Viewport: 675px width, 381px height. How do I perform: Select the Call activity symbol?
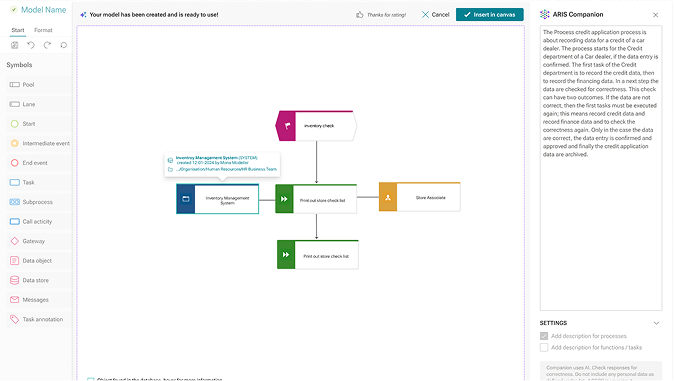tap(39, 222)
